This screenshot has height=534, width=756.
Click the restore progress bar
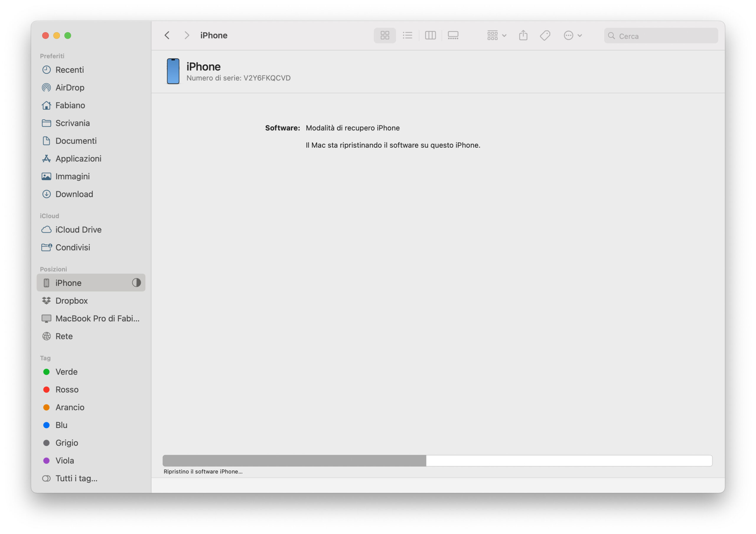point(437,461)
